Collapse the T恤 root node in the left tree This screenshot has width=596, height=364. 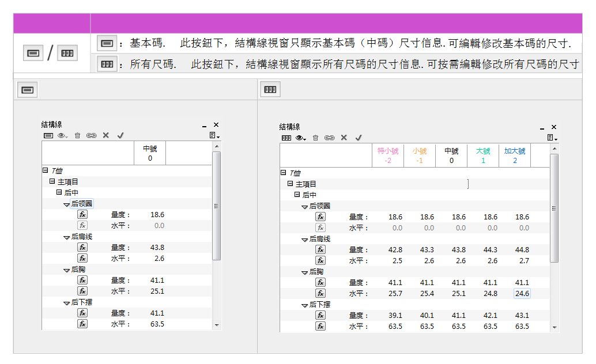tap(45, 170)
